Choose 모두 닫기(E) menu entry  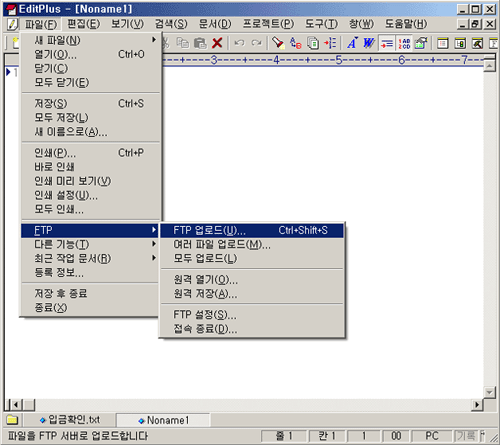(x=91, y=82)
